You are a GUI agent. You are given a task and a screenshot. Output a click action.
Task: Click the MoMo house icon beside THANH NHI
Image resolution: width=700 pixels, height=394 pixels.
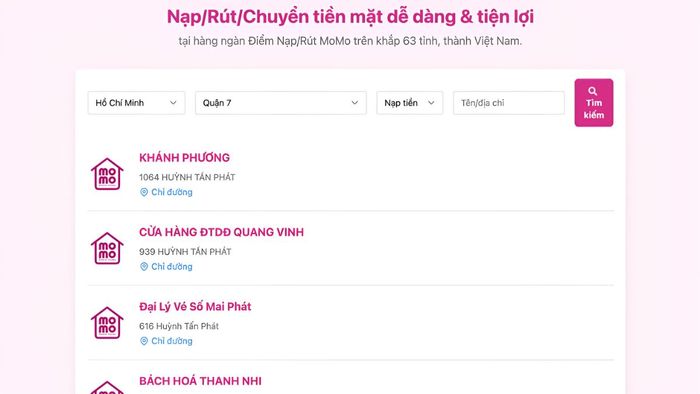(x=107, y=388)
